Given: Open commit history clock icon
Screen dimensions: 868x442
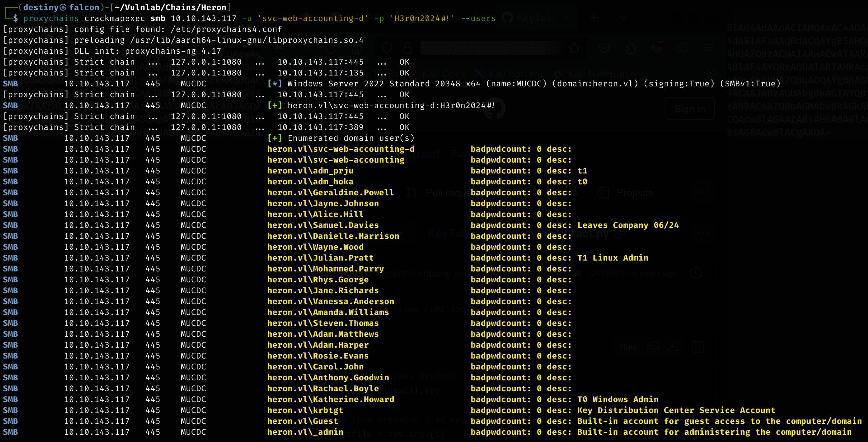Looking at the screenshot, I should click(x=695, y=273).
